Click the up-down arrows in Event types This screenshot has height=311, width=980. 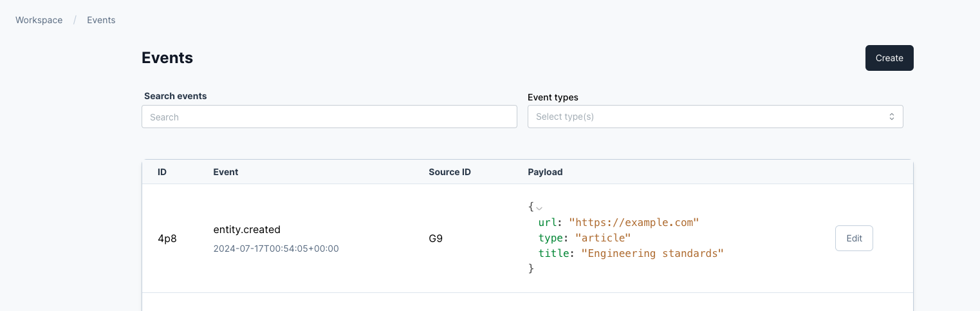click(x=891, y=117)
